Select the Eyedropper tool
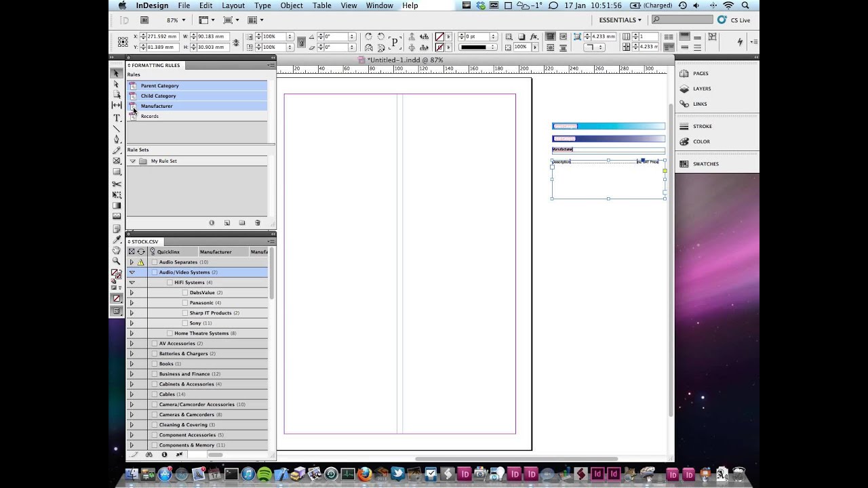868x488 pixels. coord(116,239)
